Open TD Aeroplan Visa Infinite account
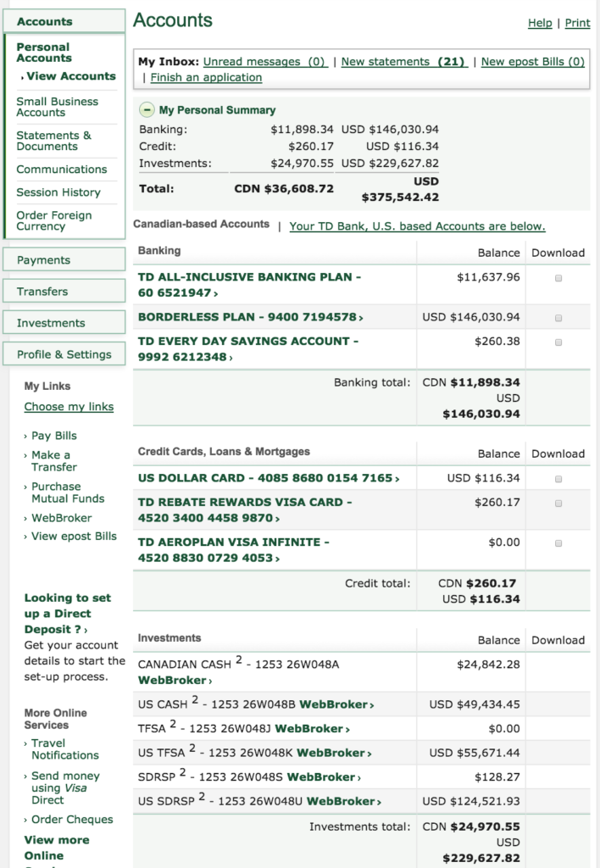 (234, 549)
